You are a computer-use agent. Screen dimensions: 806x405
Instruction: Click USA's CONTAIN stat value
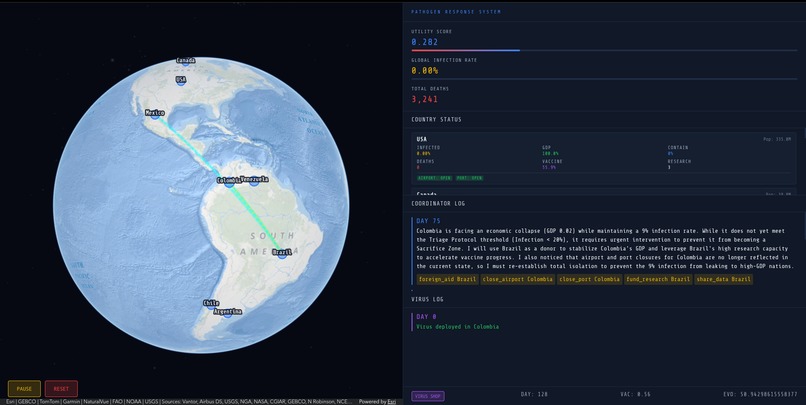click(670, 153)
